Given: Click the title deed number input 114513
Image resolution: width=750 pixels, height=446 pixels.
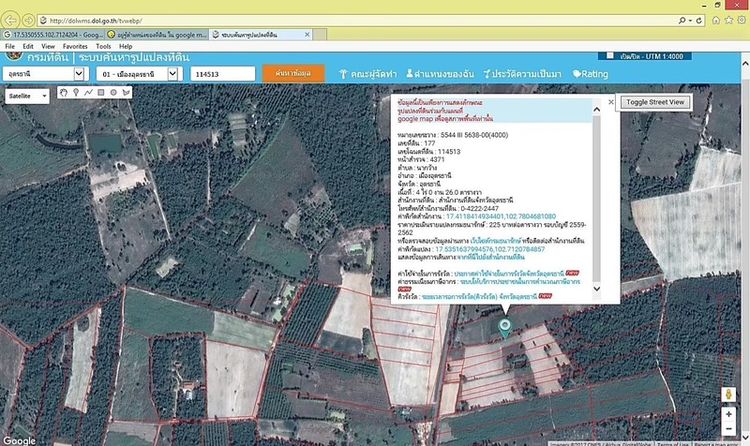Looking at the screenshot, I should click(x=222, y=74).
